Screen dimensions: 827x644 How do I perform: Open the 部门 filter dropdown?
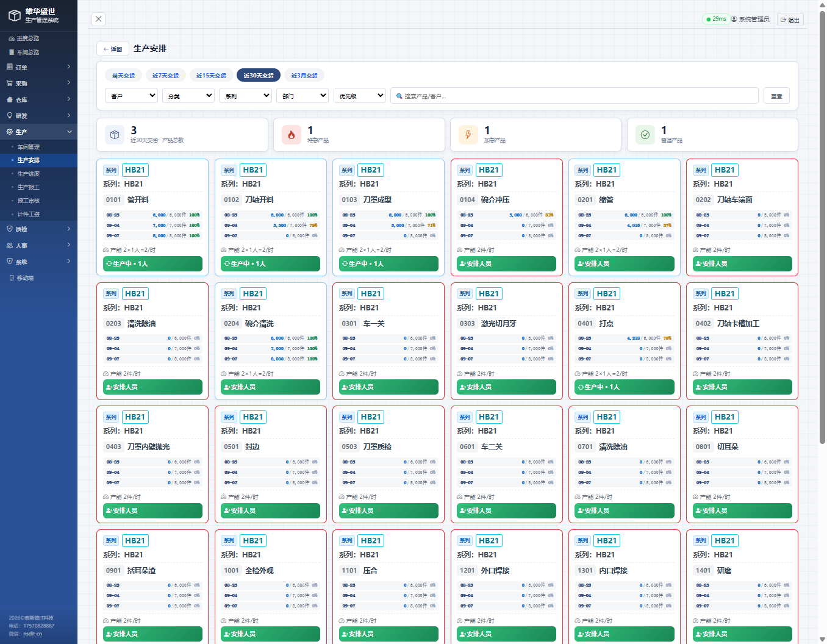[303, 96]
